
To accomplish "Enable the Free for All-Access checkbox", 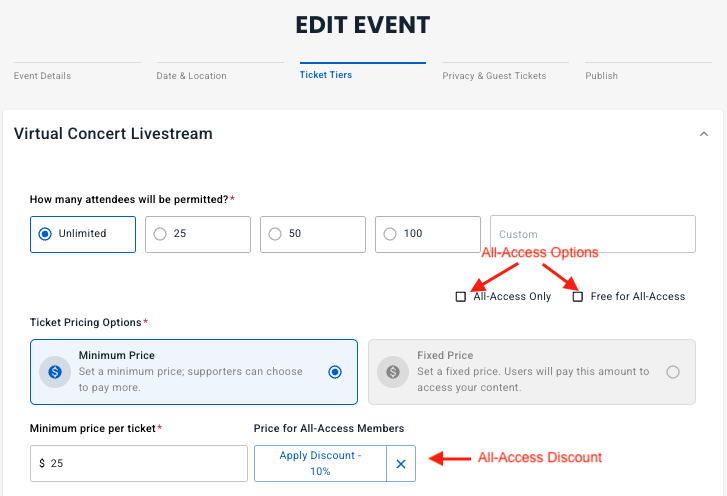I will pos(578,297).
